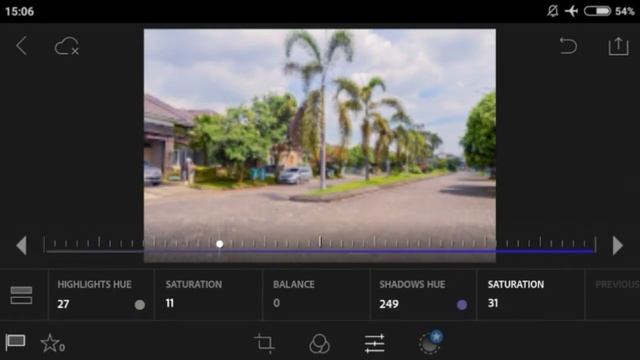Click the white slider handle
The image size is (640, 360).
(x=220, y=244)
